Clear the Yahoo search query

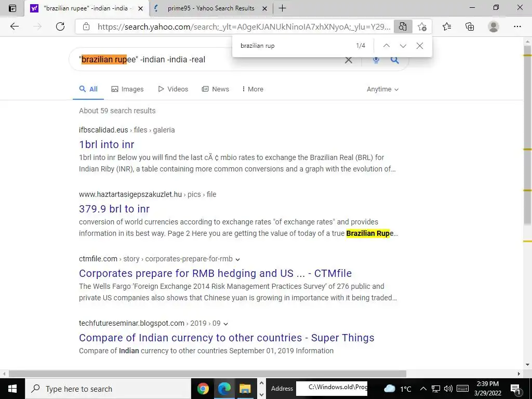[x=349, y=60]
